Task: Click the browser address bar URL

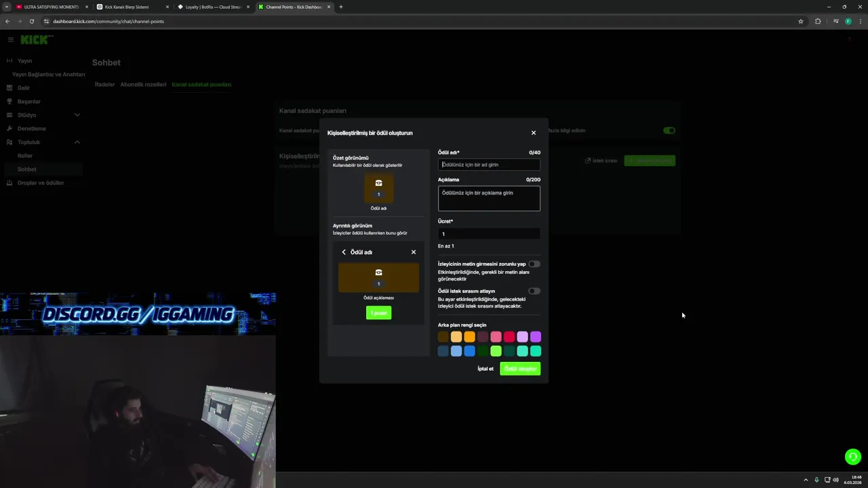Action: (x=108, y=21)
